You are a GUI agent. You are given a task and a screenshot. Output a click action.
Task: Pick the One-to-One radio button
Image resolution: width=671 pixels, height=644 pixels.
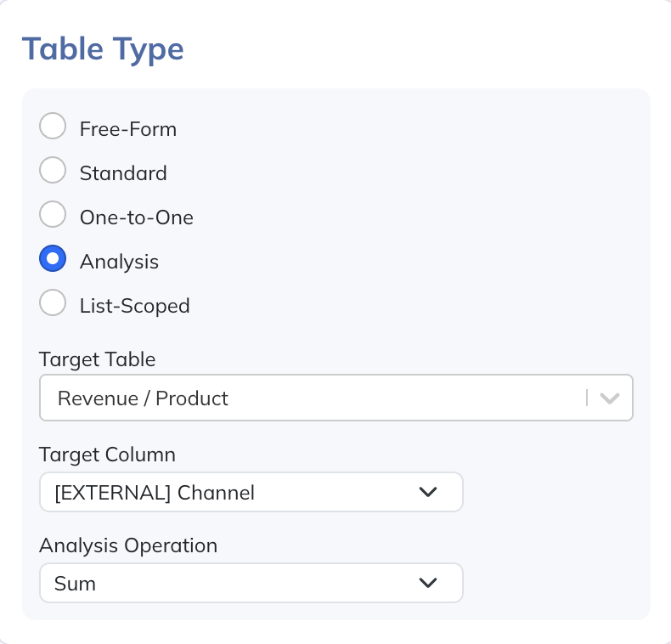53,215
